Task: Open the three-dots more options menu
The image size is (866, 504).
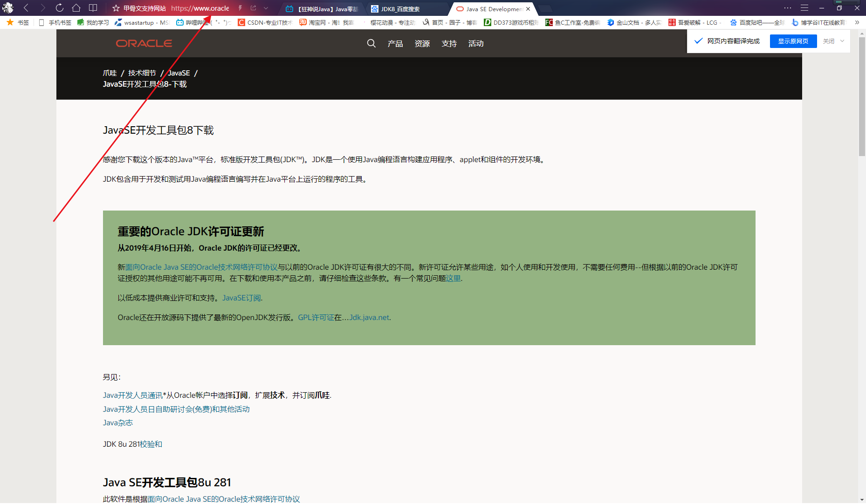Action: (x=788, y=8)
